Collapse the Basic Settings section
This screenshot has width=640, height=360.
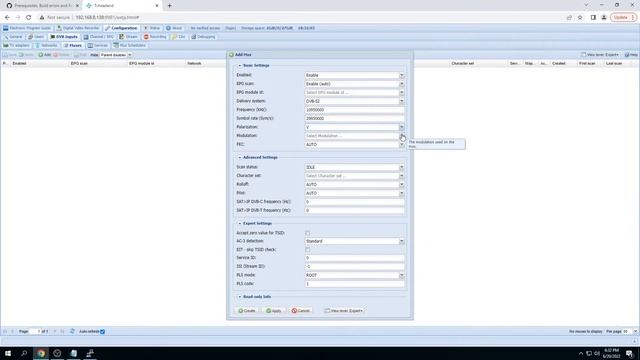[240, 65]
